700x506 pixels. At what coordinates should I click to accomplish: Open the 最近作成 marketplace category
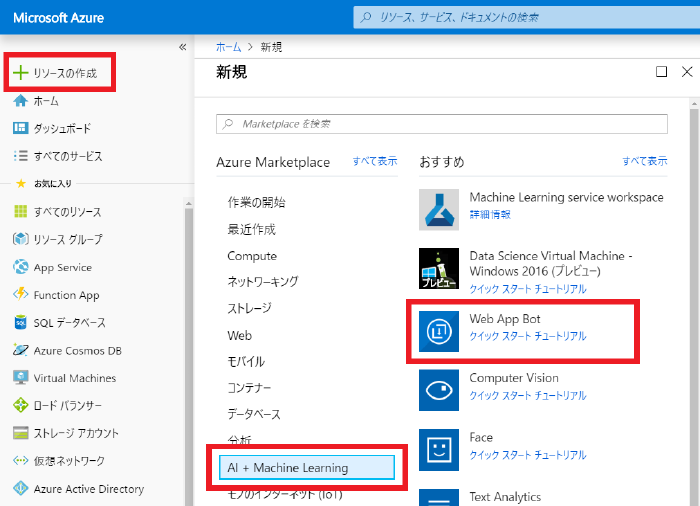click(251, 229)
